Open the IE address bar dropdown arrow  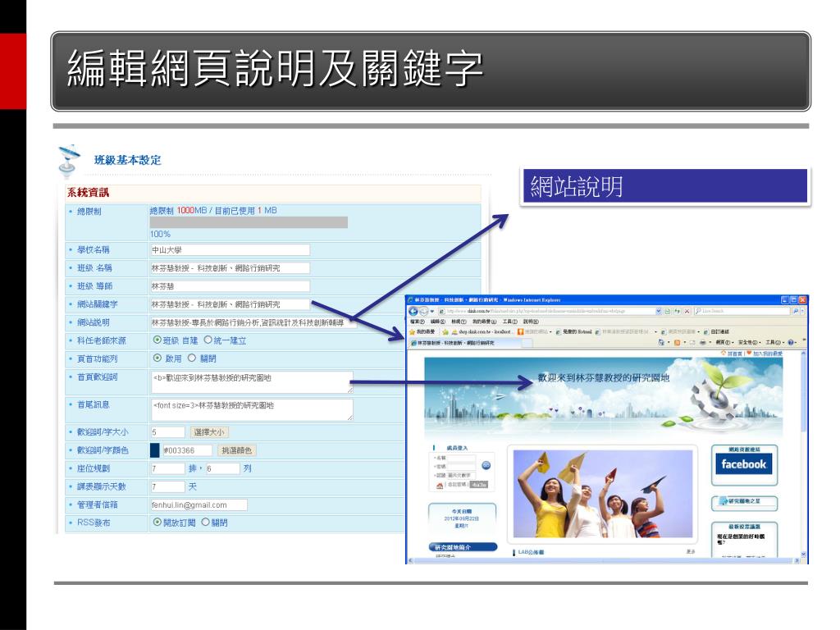pyautogui.click(x=659, y=311)
